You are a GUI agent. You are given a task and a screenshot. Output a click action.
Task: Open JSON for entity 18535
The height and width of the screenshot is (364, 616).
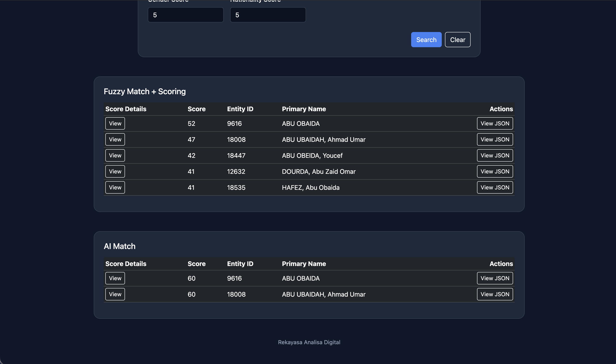click(495, 187)
